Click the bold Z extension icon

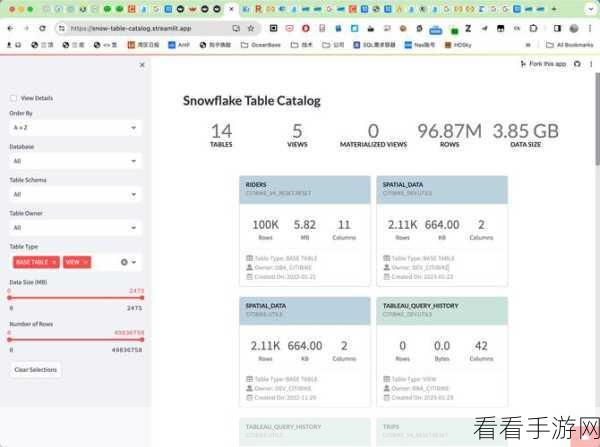click(x=468, y=28)
